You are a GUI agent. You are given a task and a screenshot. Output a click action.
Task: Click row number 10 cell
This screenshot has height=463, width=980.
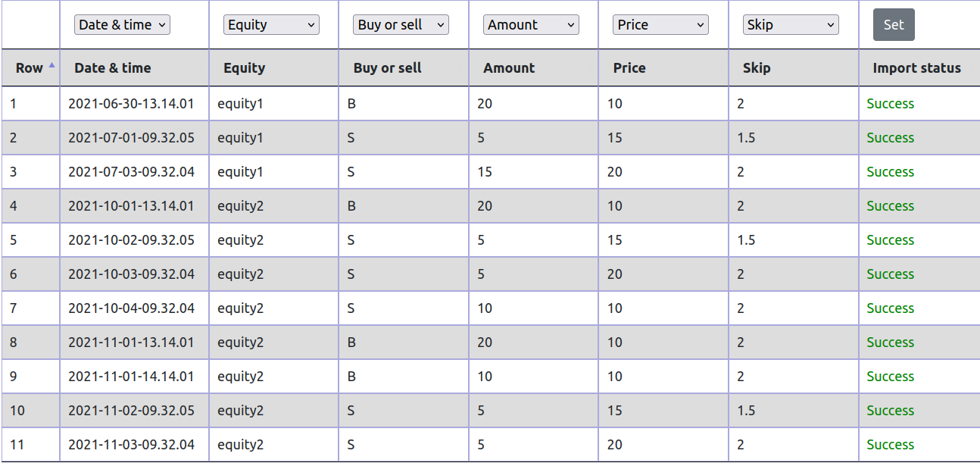pyautogui.click(x=17, y=411)
